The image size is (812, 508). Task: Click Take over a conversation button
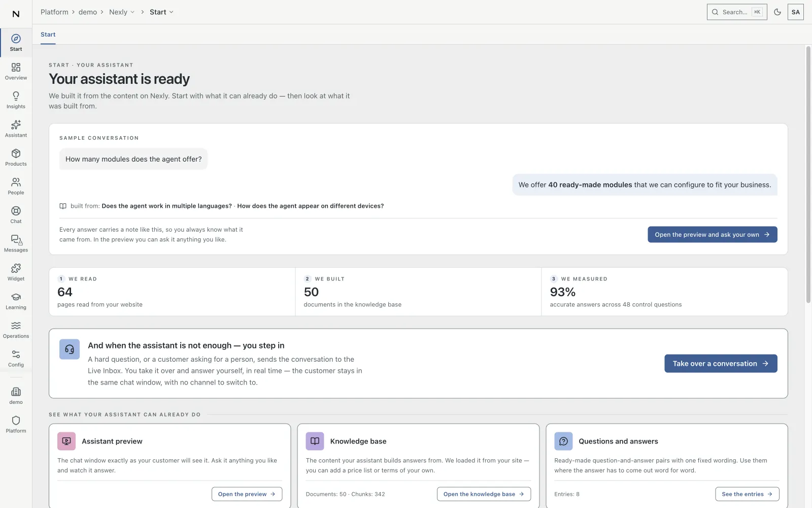[x=721, y=364]
